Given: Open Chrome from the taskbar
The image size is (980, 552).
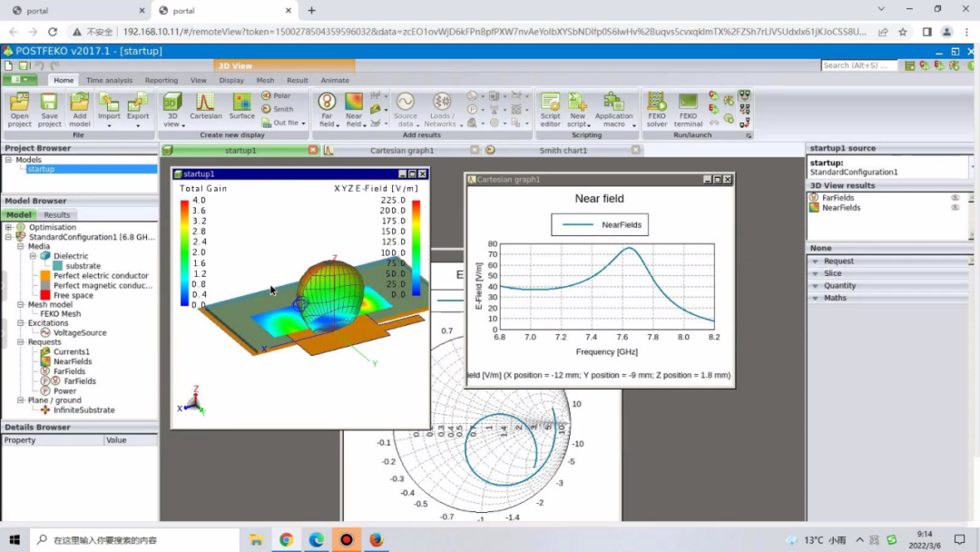Looking at the screenshot, I should [286, 539].
